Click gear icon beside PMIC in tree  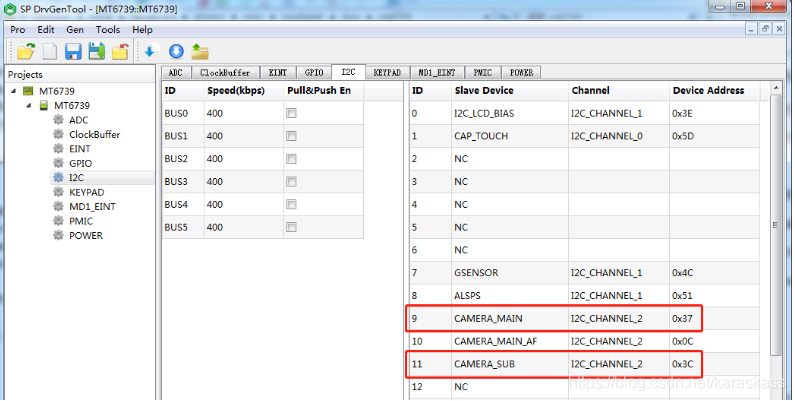[x=59, y=221]
